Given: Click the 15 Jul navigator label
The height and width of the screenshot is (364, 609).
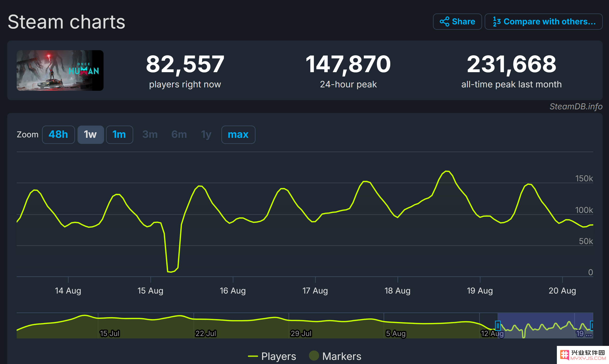Looking at the screenshot, I should click(x=110, y=334).
